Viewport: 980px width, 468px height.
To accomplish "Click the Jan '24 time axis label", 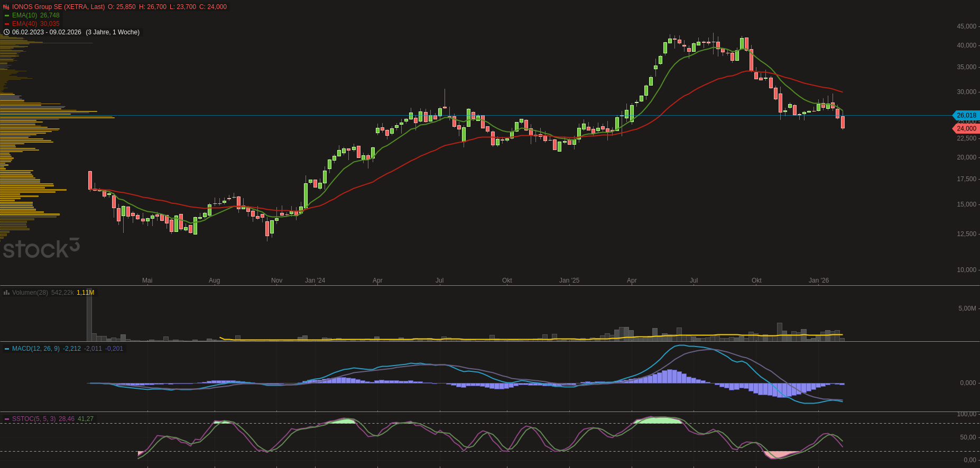I will pos(315,280).
